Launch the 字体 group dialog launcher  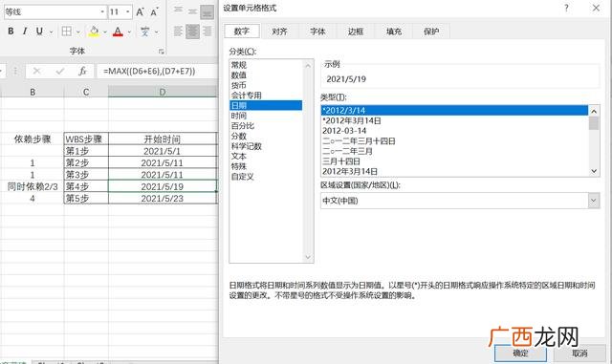click(x=161, y=52)
